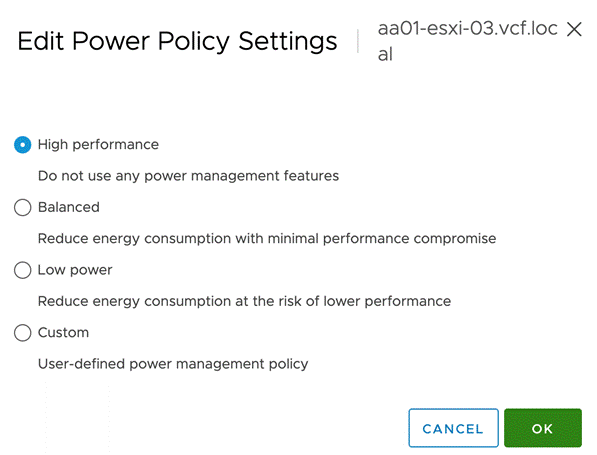The width and height of the screenshot is (597, 455).
Task: Click the 'Edit Power Policy Settings' title
Action: click(x=177, y=41)
